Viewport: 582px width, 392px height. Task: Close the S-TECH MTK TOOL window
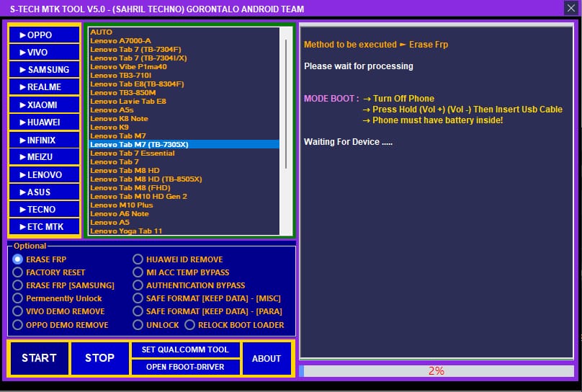[571, 8]
